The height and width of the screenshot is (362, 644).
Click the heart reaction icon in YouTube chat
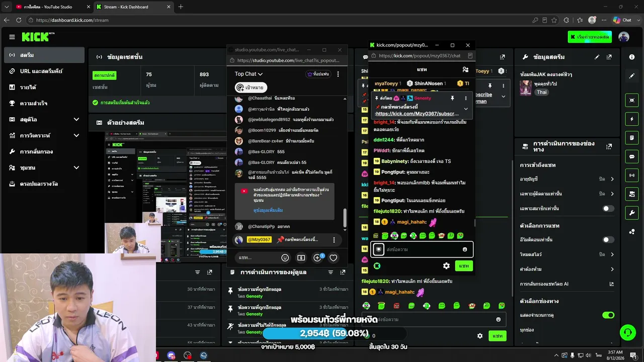pyautogui.click(x=333, y=258)
